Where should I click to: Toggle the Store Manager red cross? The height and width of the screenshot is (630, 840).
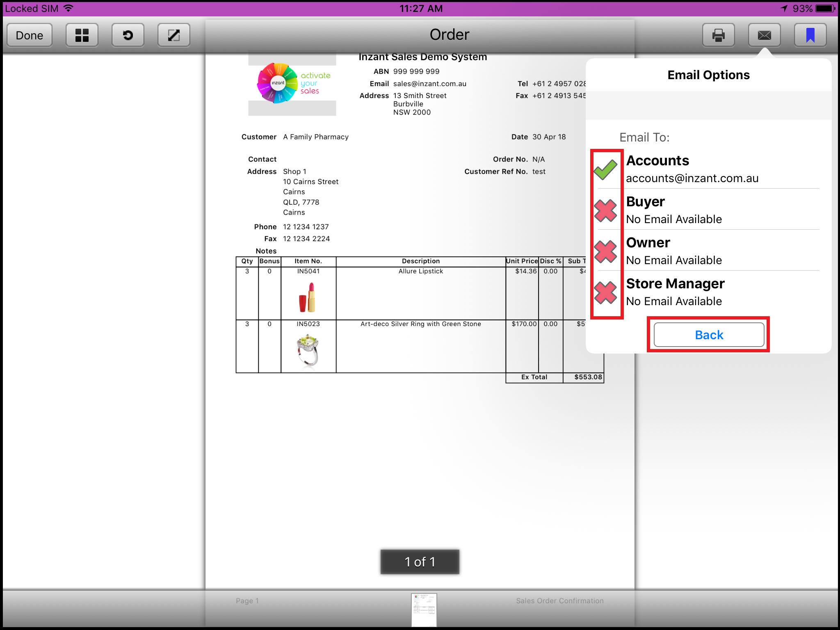tap(605, 292)
